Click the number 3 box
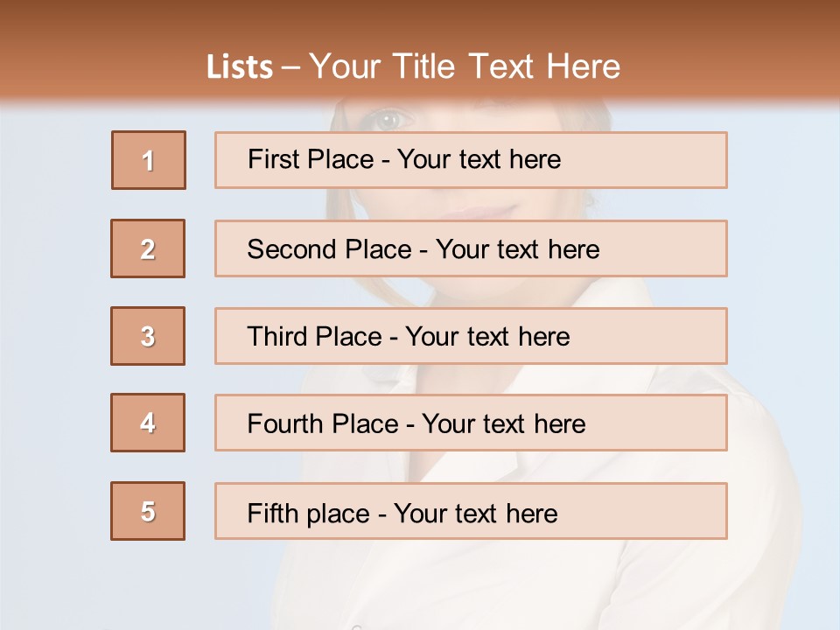 [148, 336]
